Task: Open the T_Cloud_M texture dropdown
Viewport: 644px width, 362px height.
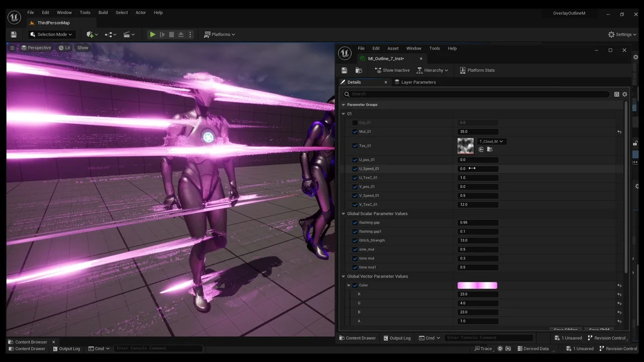Action: coord(491,141)
